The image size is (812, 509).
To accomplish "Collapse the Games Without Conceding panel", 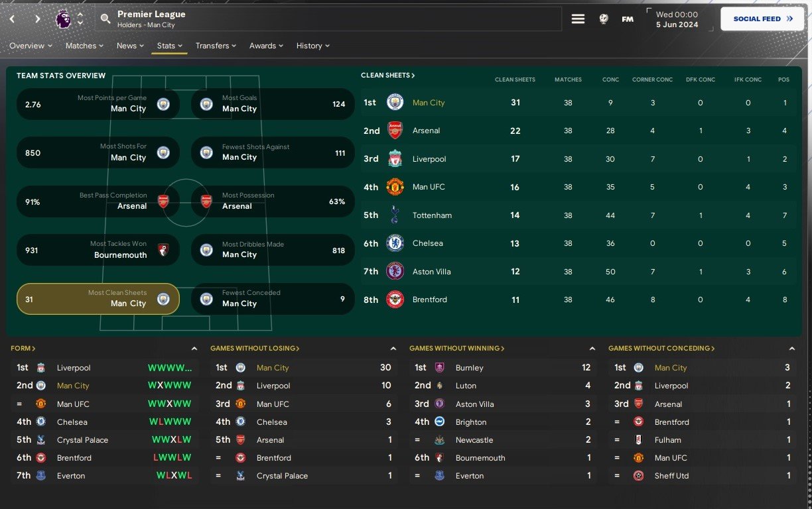I will click(x=791, y=349).
